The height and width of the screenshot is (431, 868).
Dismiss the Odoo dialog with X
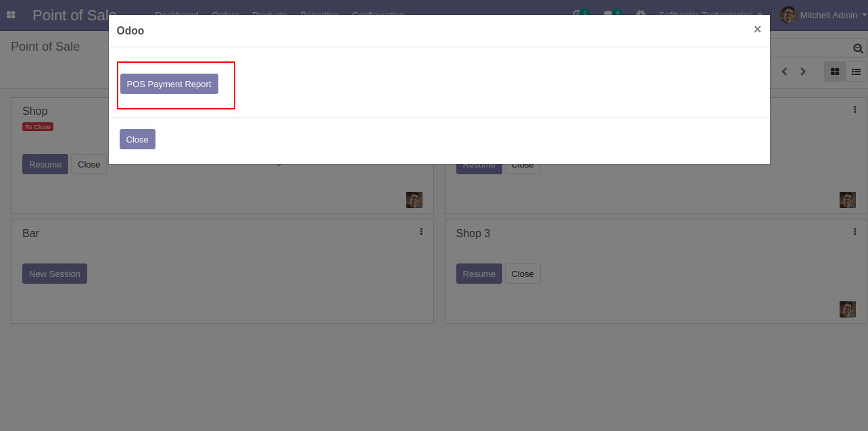coord(757,29)
